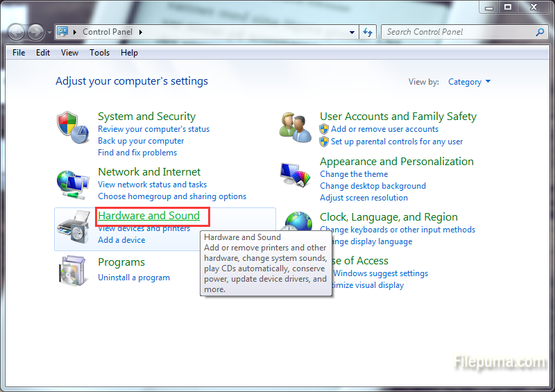Expand the Control Panel breadcrumb arrow

pos(141,32)
